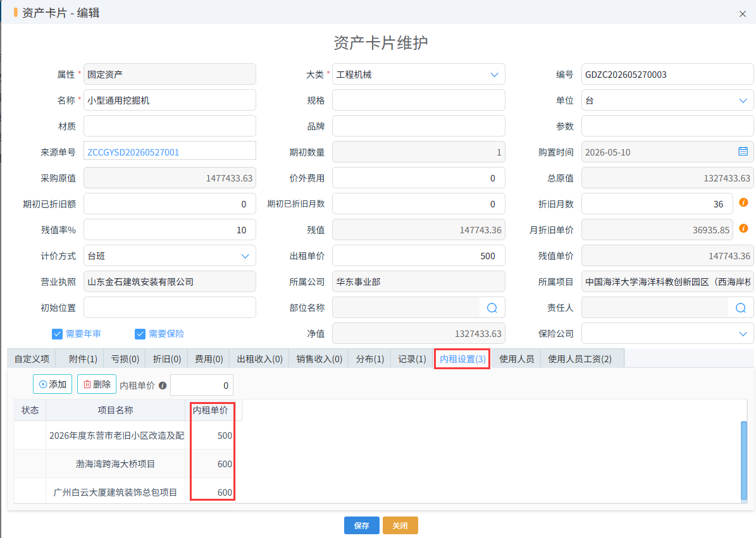Click the 添加 button
Image resolution: width=756 pixels, height=538 pixels.
53,384
